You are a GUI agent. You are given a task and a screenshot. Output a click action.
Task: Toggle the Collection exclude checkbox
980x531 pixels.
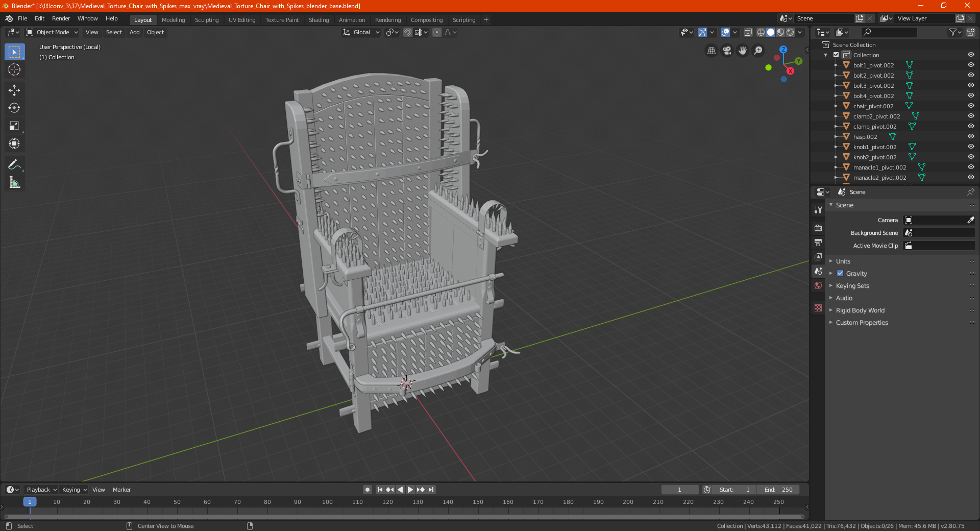click(x=836, y=55)
